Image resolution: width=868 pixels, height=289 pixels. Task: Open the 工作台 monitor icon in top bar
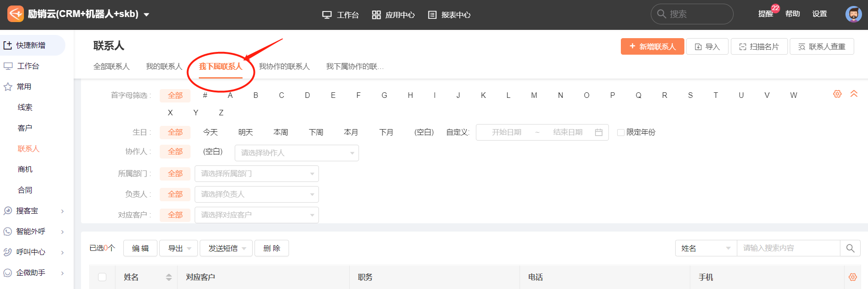point(327,15)
